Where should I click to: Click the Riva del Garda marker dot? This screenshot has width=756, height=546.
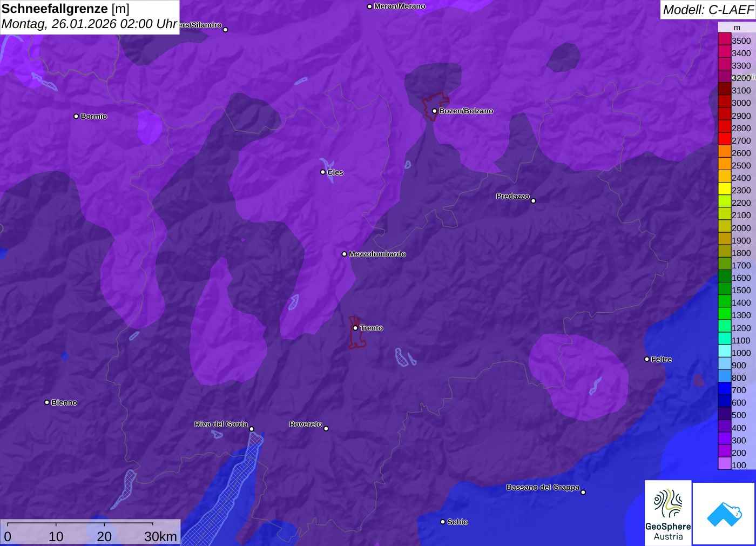252,429
